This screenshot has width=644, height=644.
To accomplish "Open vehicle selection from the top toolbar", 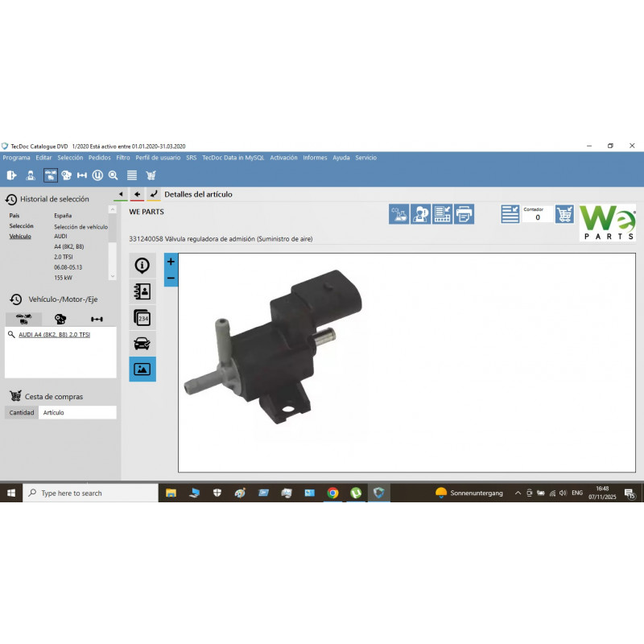I will 50,175.
